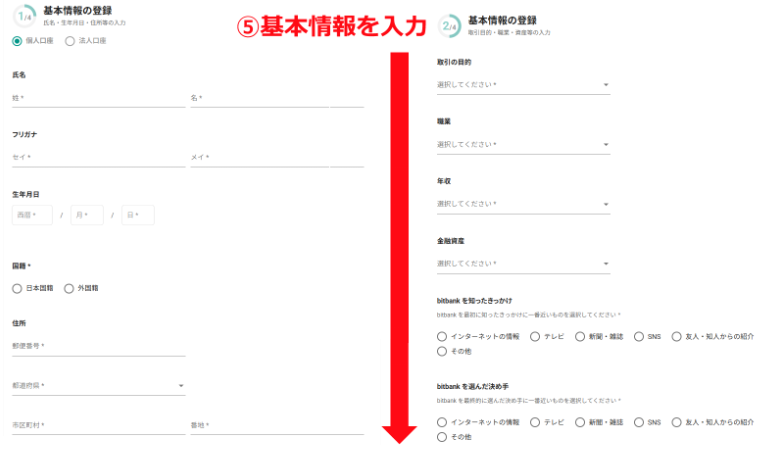
Task: Open the 年収 dropdown
Action: (x=523, y=204)
